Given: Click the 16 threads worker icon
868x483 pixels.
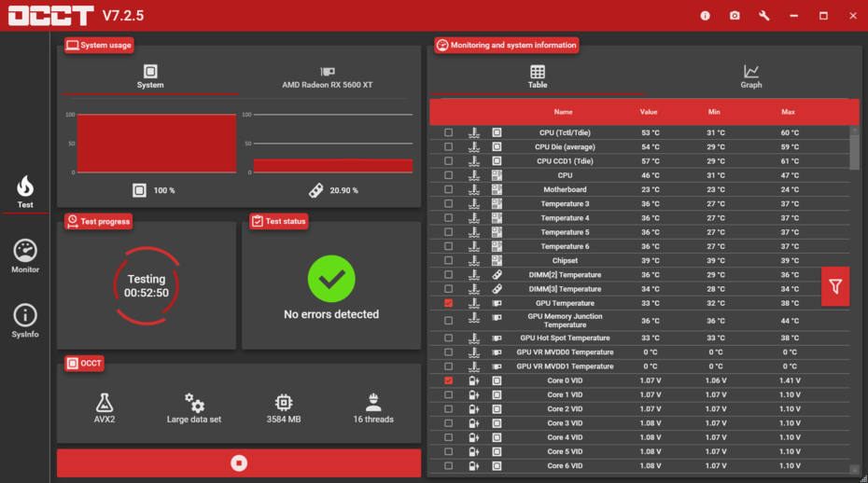Looking at the screenshot, I should point(373,403).
